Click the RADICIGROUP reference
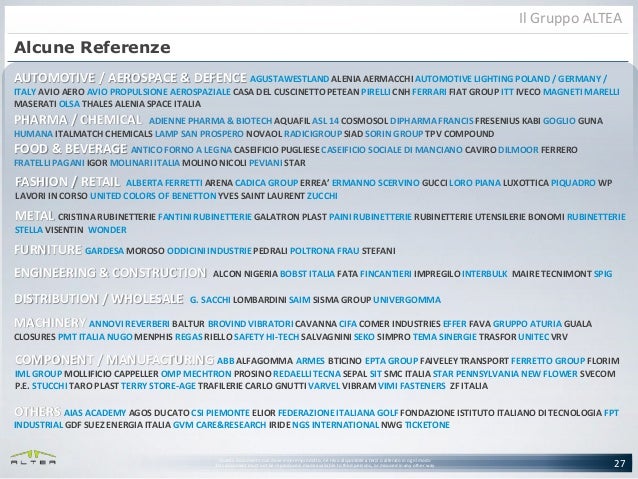Screen dimensions: 638x479 pos(313,134)
